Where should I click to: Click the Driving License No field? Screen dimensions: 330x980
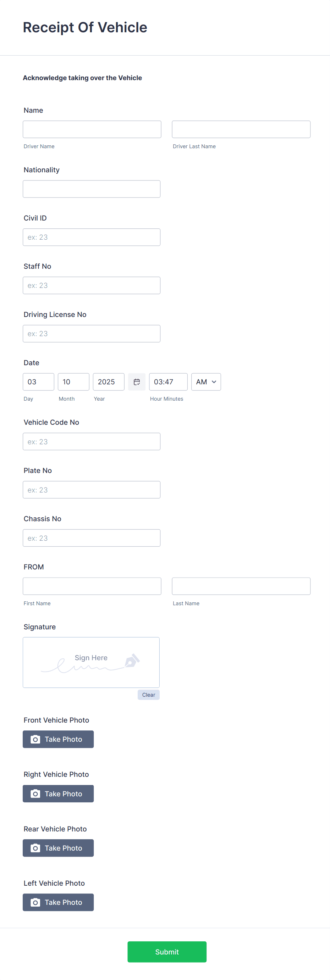[x=91, y=334]
